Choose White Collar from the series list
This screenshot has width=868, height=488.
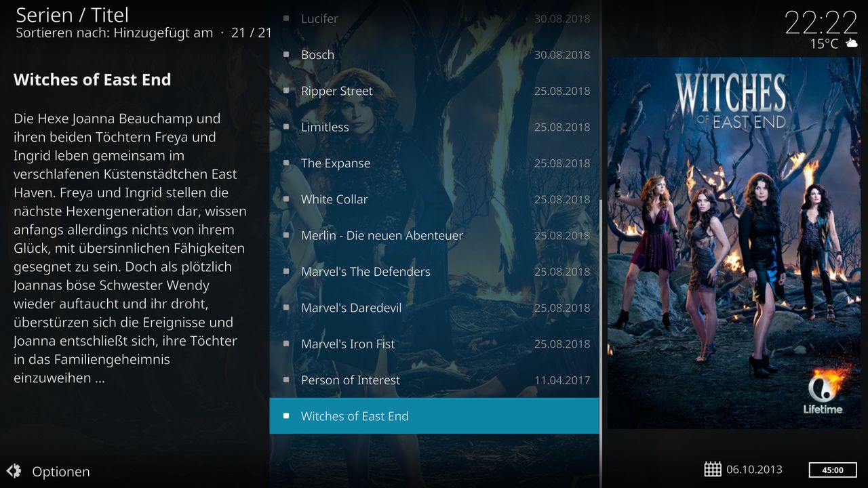tap(435, 199)
